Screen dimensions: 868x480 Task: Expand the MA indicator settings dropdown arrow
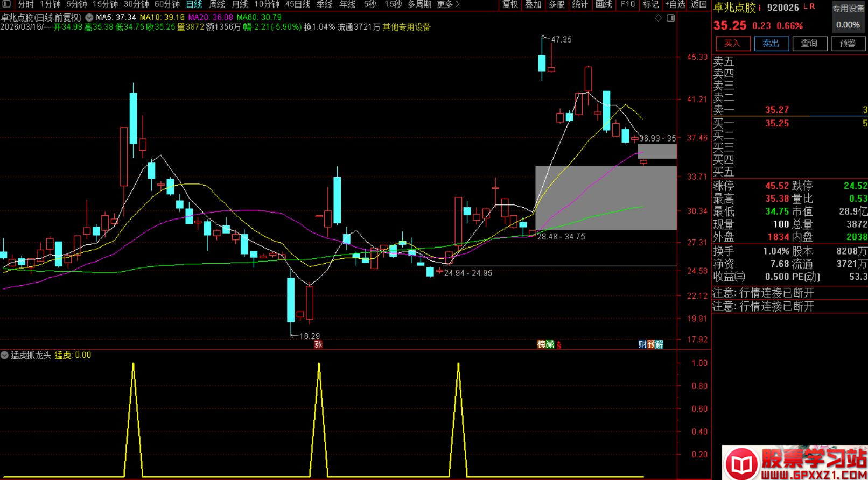point(89,17)
